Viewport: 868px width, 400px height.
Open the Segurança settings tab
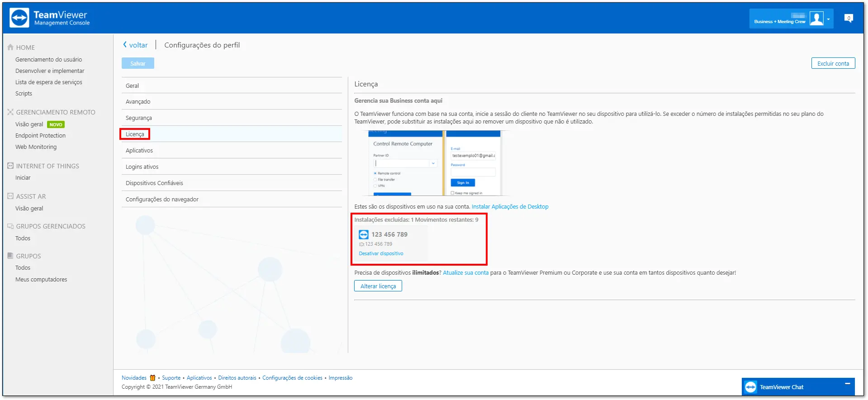[232, 118]
